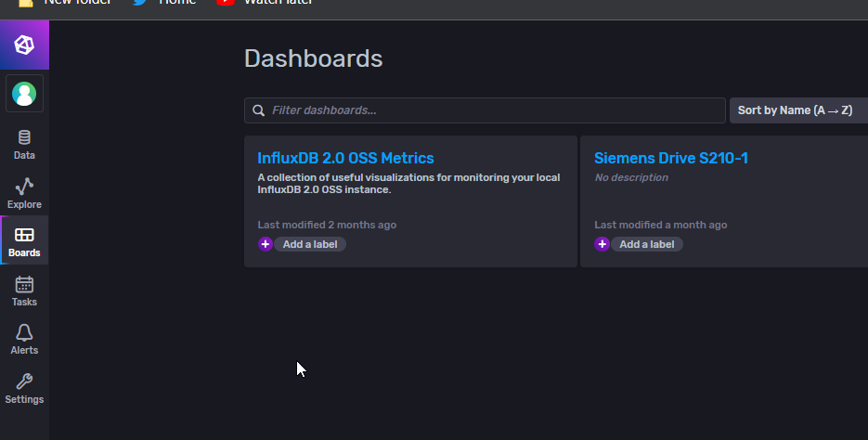The height and width of the screenshot is (440, 868).
Task: Open the Data section in sidebar
Action: [x=24, y=145]
